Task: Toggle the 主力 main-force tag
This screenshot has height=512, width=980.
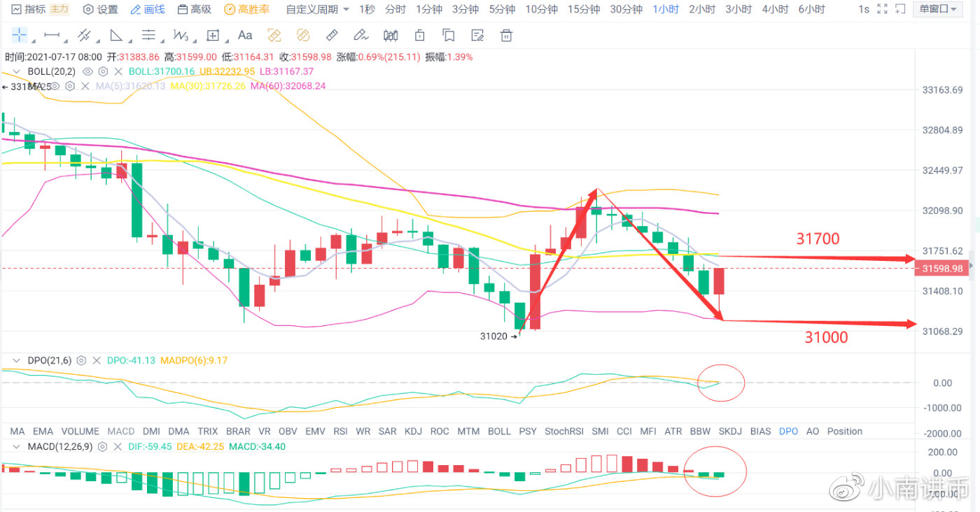Action: 59,9
